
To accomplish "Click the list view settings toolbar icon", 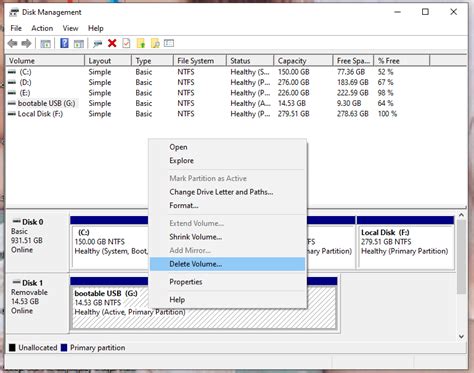I will [169, 43].
